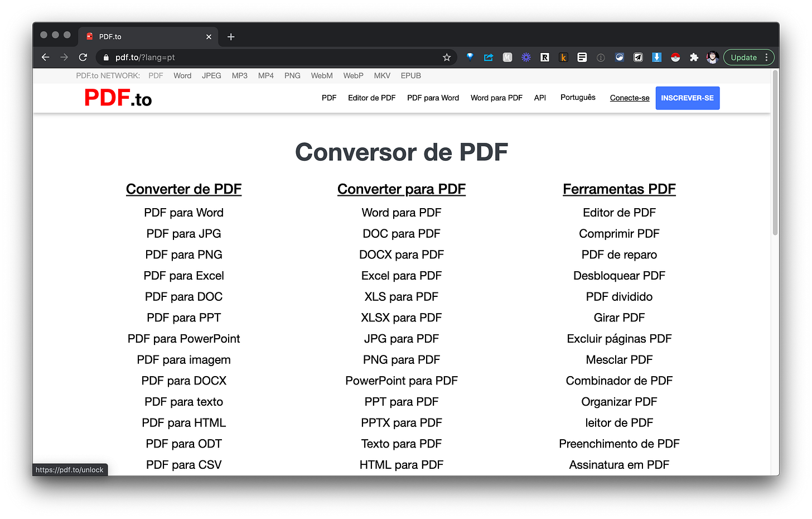Open the MP4 network link
Viewport: 812px width, 519px height.
pos(266,75)
